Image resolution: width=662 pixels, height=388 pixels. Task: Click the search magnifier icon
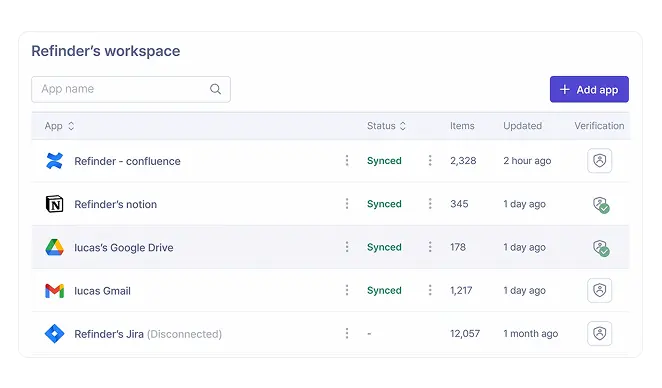(215, 89)
